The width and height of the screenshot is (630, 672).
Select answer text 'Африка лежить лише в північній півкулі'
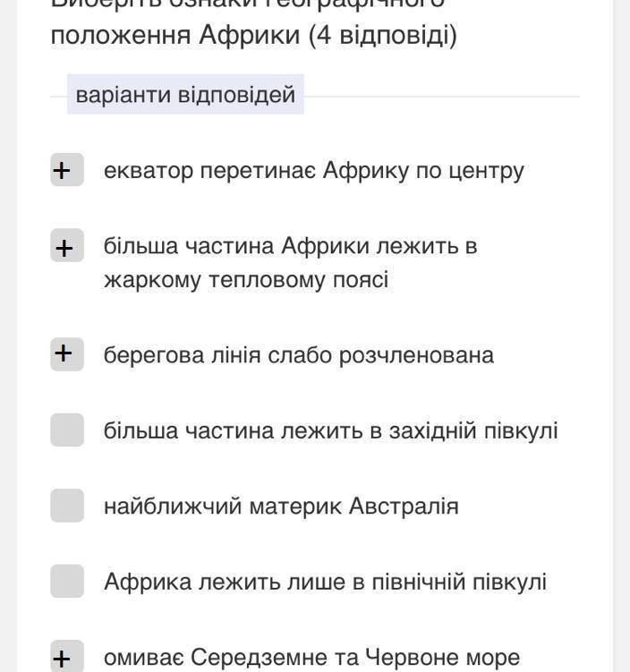click(x=325, y=582)
